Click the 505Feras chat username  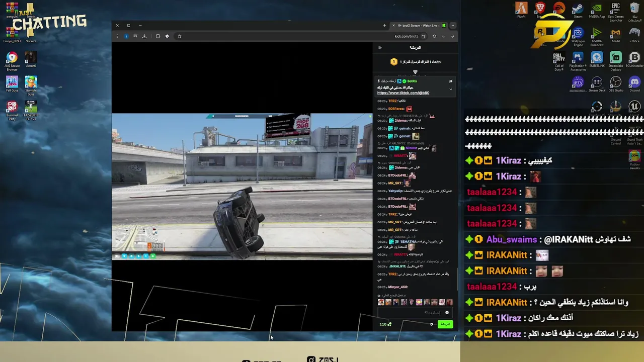tap(396, 109)
